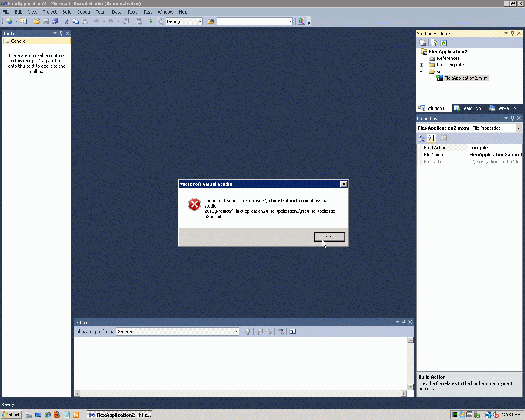The width and height of the screenshot is (525, 420).
Task: Click the Undo arrow icon
Action: (x=97, y=21)
